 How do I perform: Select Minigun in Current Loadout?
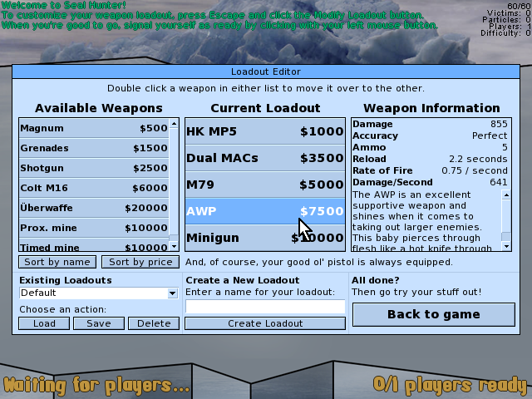(265, 238)
